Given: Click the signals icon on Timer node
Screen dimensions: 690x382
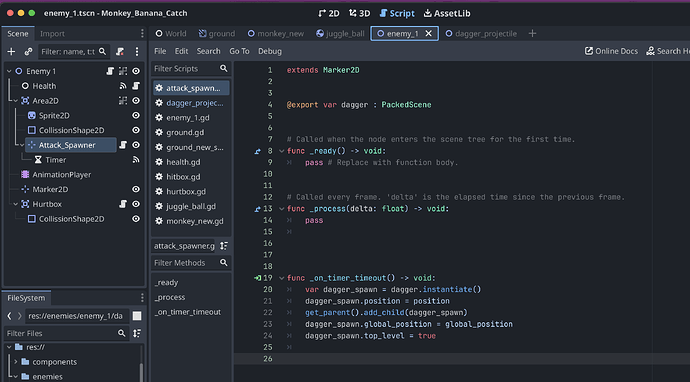Looking at the screenshot, I should click(136, 160).
